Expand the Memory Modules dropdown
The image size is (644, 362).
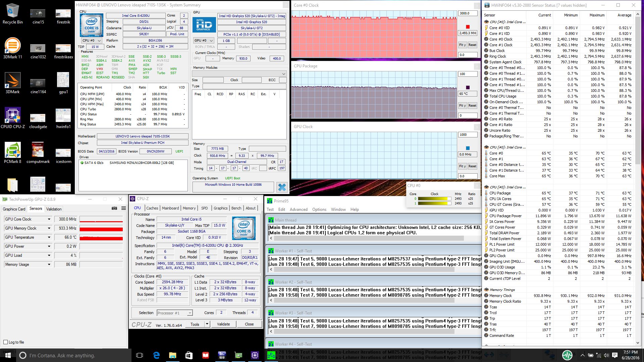point(239,74)
